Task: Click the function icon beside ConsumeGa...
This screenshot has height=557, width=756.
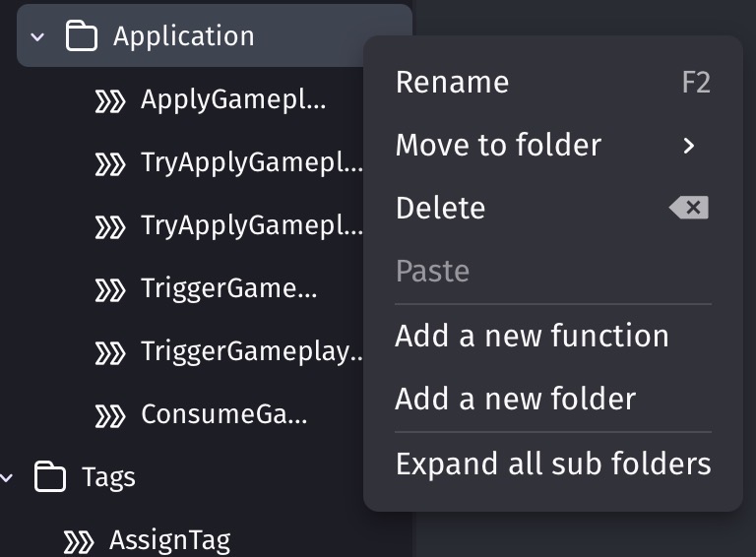Action: pos(110,416)
